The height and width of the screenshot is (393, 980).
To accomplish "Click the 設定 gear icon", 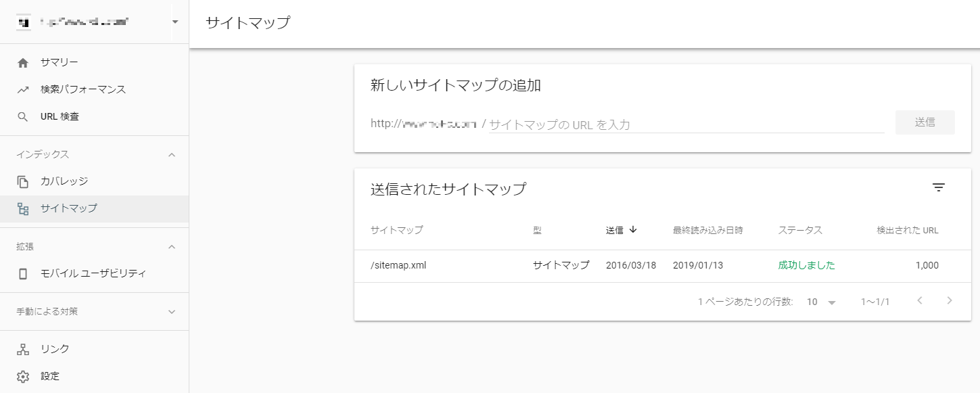I will 23,376.
